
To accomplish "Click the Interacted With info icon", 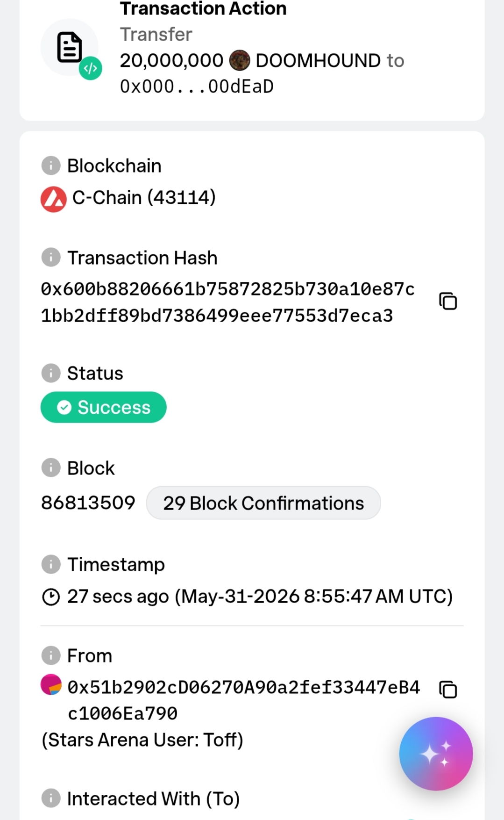I will coord(51,798).
